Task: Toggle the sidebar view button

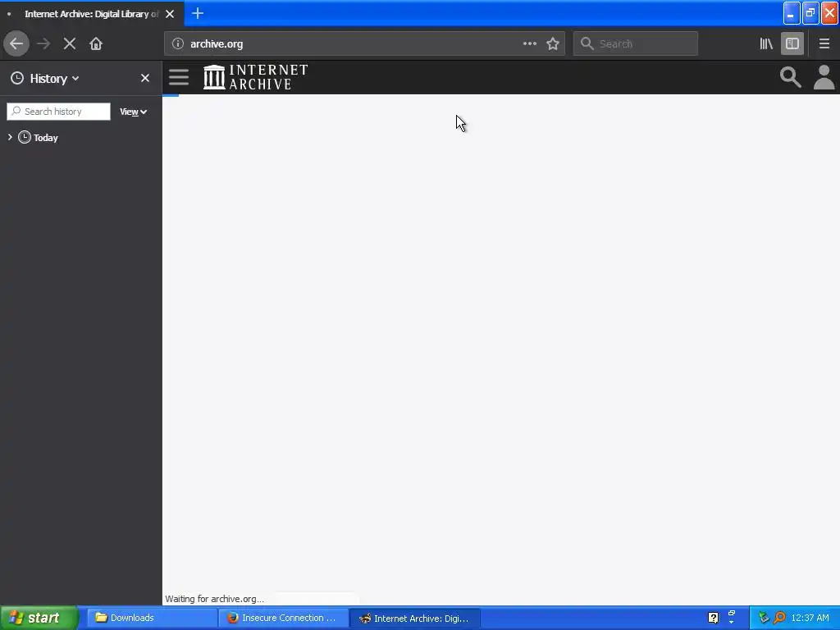Action: tap(792, 44)
